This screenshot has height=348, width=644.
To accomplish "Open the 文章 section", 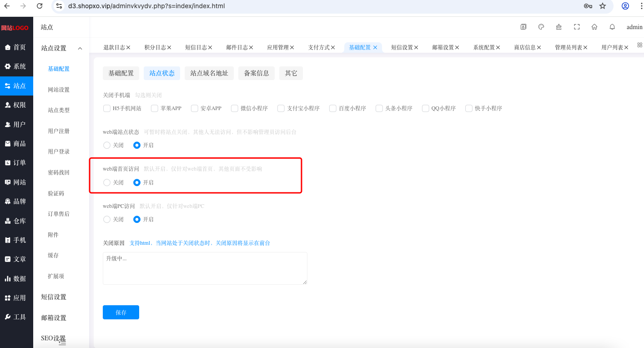I will pos(16,259).
